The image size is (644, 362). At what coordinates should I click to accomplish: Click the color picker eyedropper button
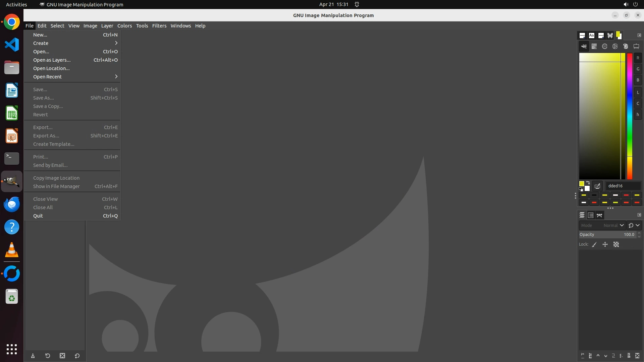pos(597,186)
